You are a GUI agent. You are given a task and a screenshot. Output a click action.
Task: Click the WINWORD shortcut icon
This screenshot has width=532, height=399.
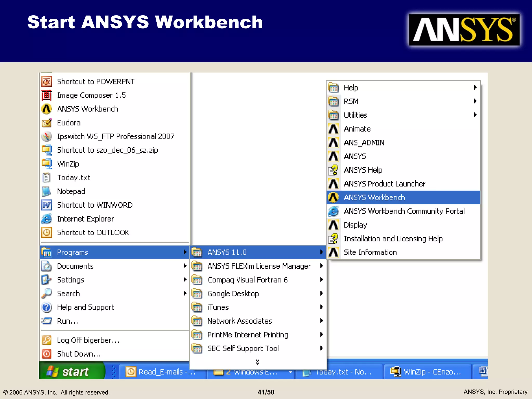[x=47, y=205]
